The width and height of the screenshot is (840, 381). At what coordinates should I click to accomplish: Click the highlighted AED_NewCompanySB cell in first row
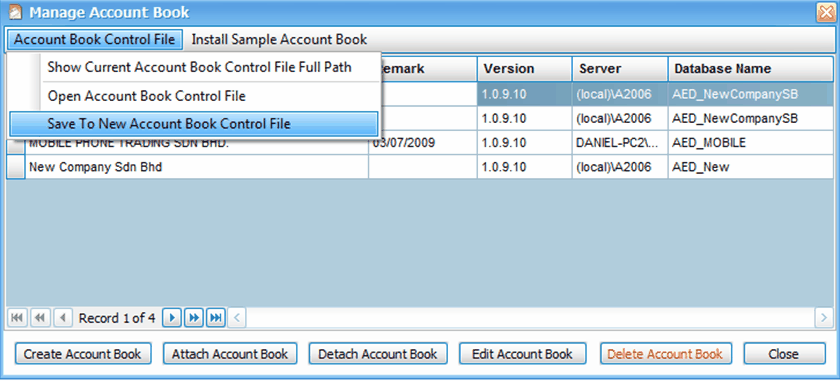pyautogui.click(x=751, y=94)
